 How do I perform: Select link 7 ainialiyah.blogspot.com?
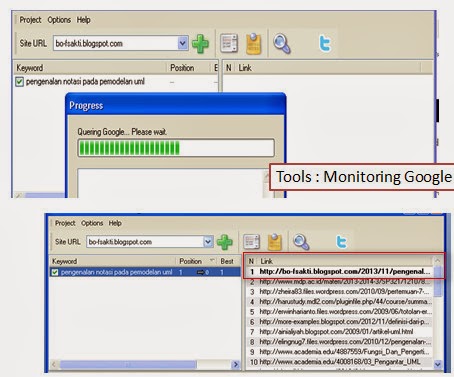[339, 332]
